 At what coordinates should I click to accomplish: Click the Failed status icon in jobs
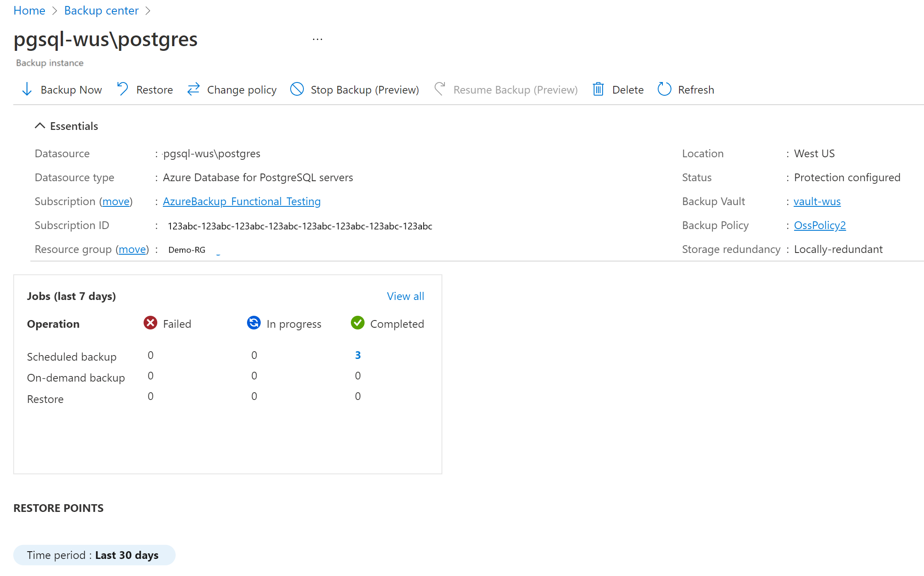point(150,323)
